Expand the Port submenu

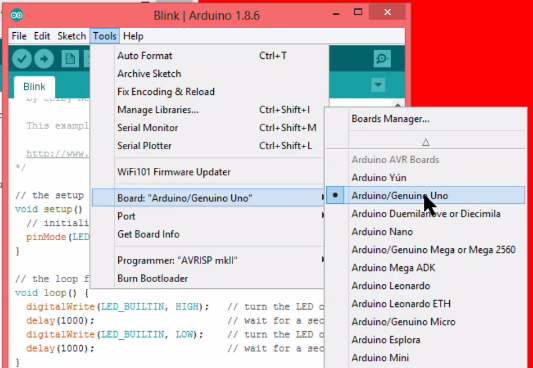[208, 216]
